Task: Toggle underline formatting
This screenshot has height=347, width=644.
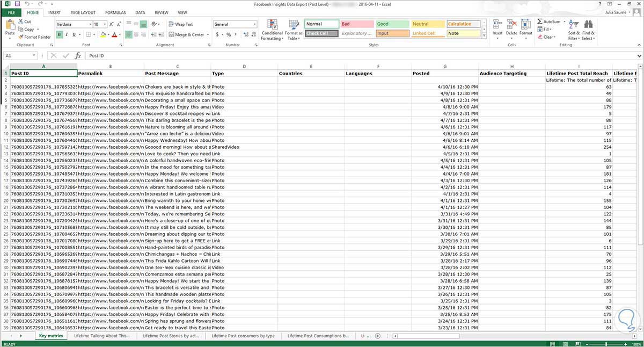Action: point(75,35)
